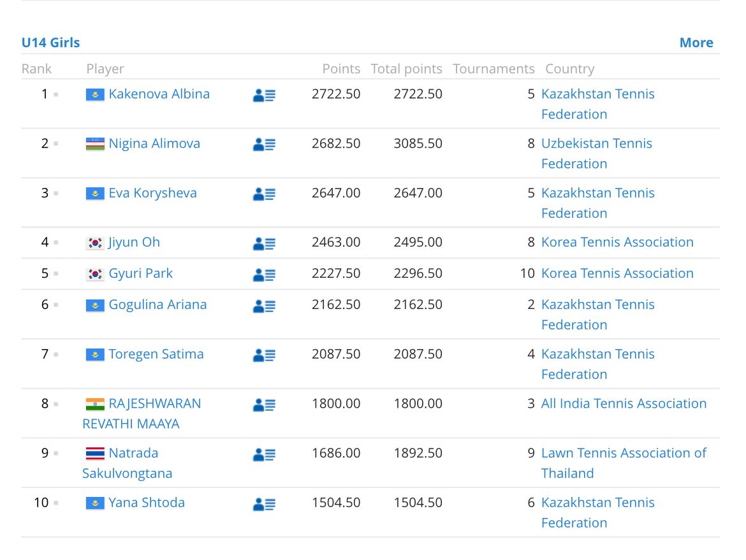The image size is (746, 560).
Task: Click the Country column header
Action: coord(570,69)
